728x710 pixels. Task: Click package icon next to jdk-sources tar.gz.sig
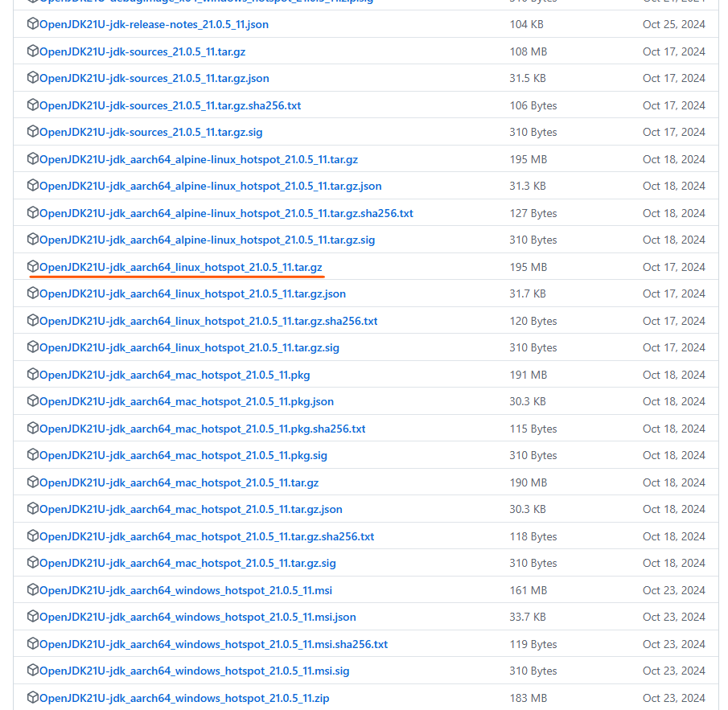(x=32, y=131)
